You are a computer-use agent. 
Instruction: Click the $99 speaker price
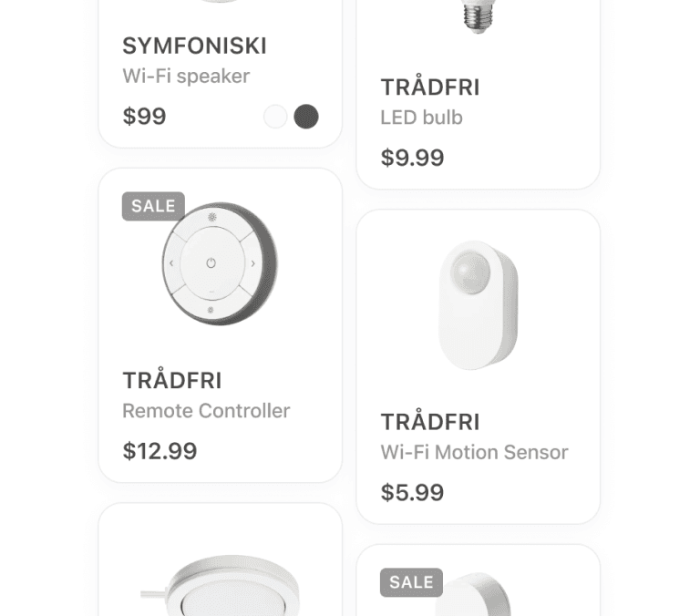(x=144, y=116)
